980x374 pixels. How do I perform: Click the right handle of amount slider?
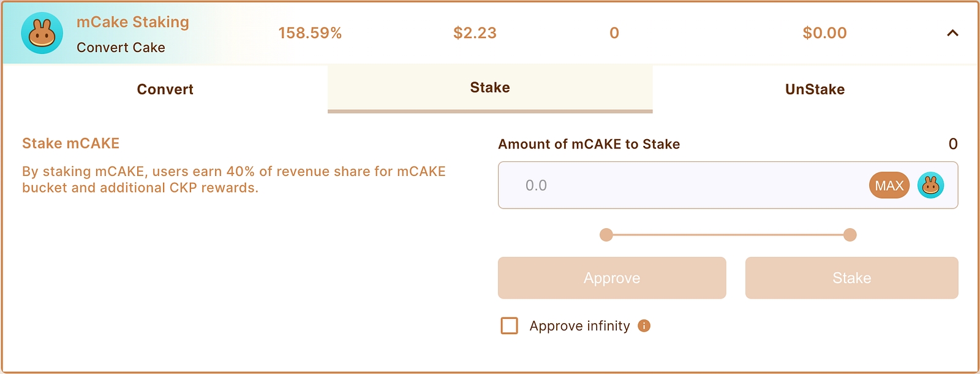point(850,235)
